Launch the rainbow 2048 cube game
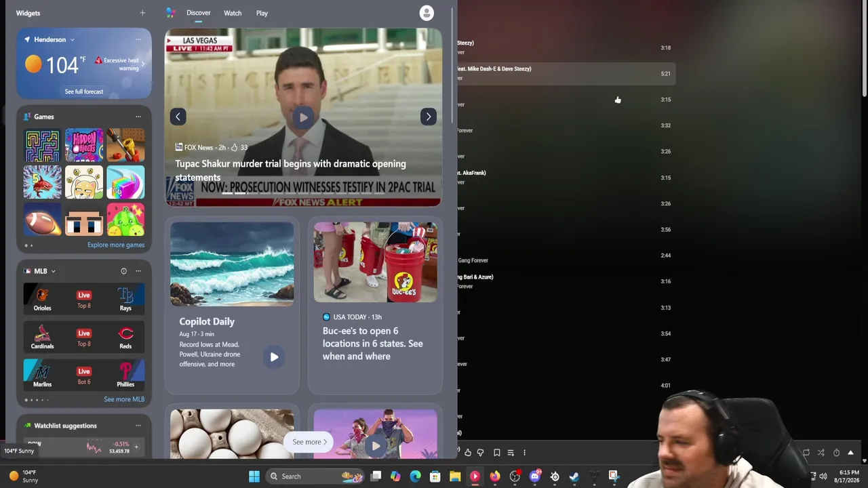Screen dimensions: 868x488 tap(125, 182)
